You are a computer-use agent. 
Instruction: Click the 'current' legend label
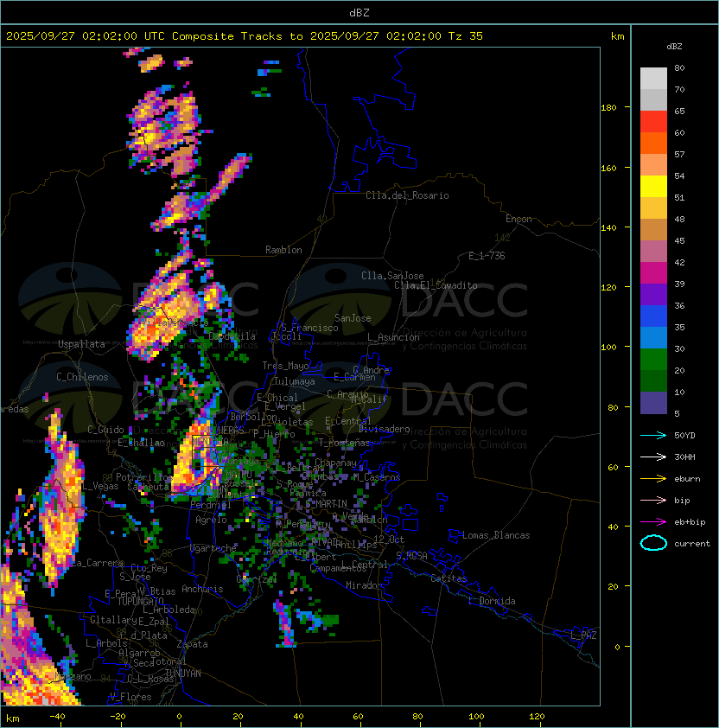pyautogui.click(x=692, y=544)
